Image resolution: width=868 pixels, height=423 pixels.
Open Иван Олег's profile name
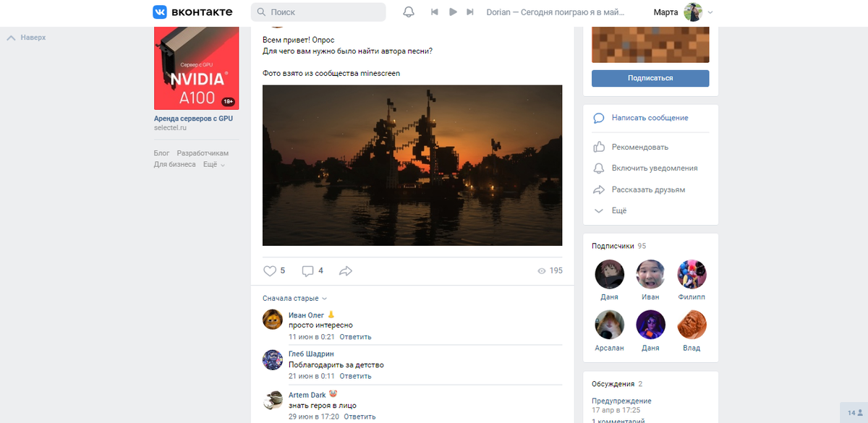point(306,315)
